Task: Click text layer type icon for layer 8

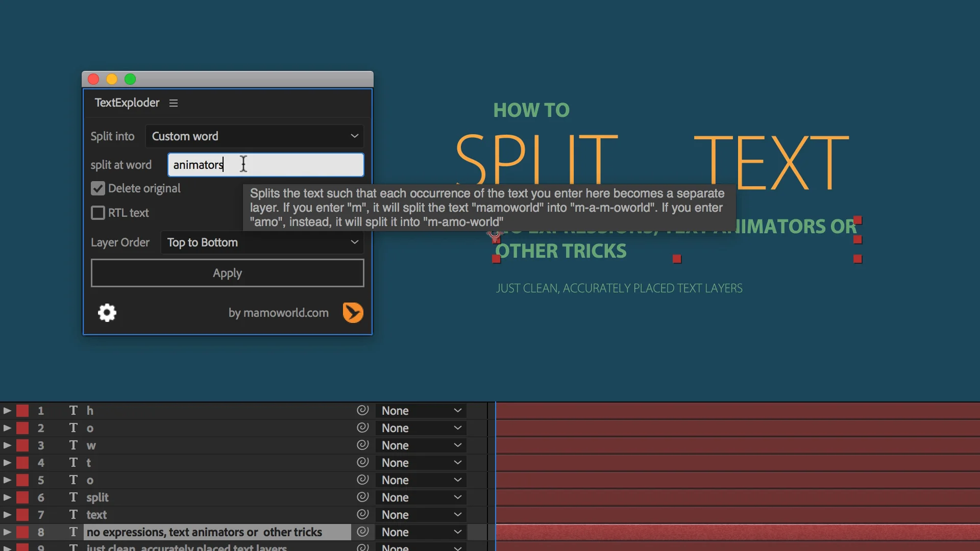Action: [73, 532]
